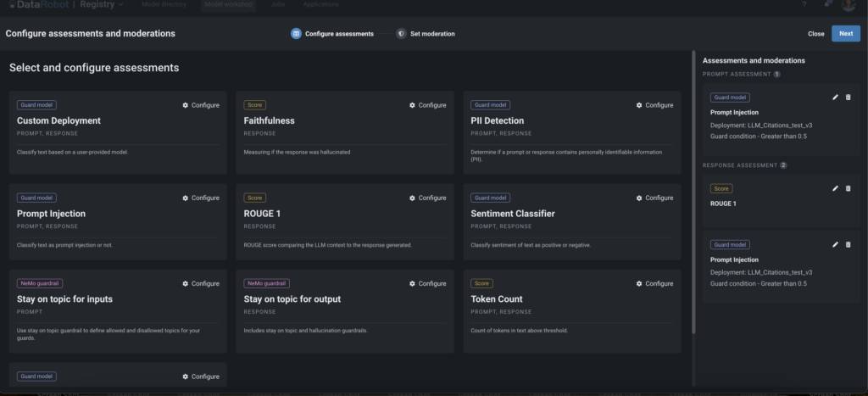Viewport: 868px width, 396px height.
Task: Edit Prompt Injection under Response Assessment
Action: click(835, 244)
